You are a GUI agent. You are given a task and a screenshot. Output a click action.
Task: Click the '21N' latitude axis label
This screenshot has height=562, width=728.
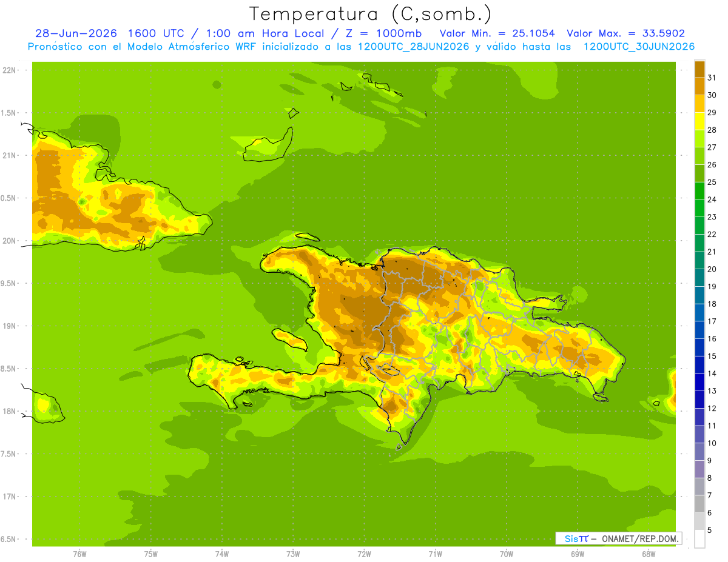click(x=9, y=156)
